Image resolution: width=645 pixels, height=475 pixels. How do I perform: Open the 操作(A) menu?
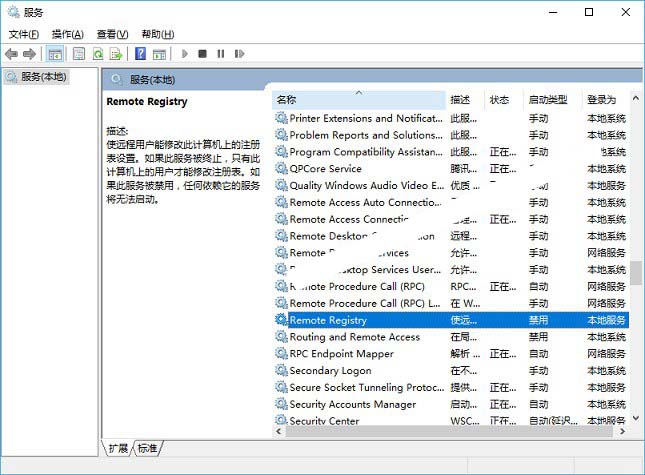[67, 34]
